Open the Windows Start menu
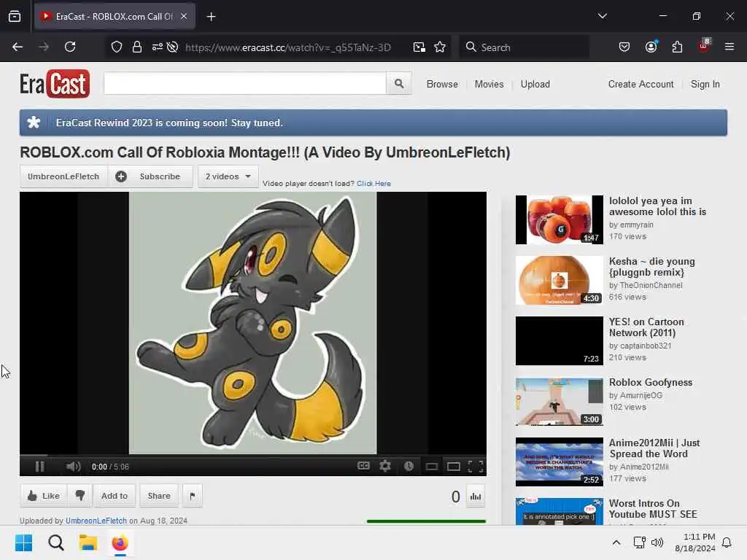 coord(23,542)
